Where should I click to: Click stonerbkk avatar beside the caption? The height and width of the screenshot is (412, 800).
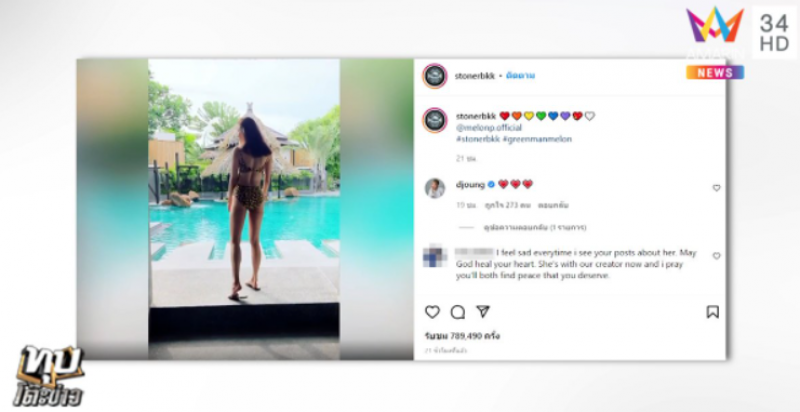pos(435,120)
